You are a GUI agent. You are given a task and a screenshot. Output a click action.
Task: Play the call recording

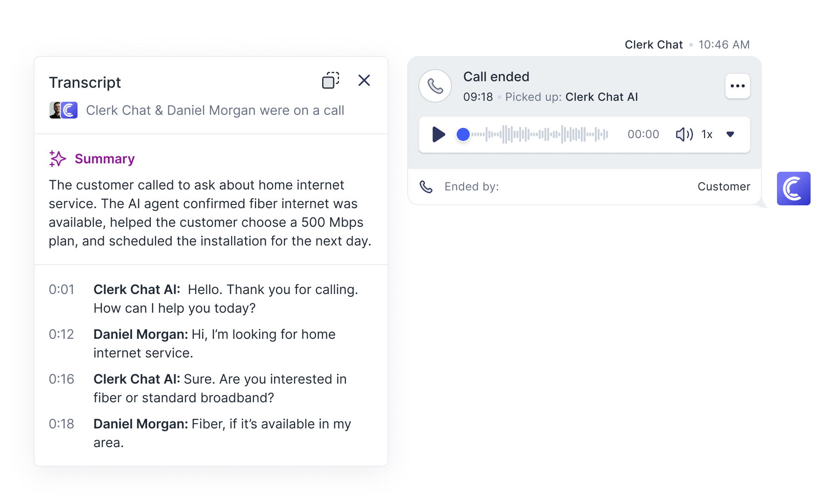click(438, 134)
